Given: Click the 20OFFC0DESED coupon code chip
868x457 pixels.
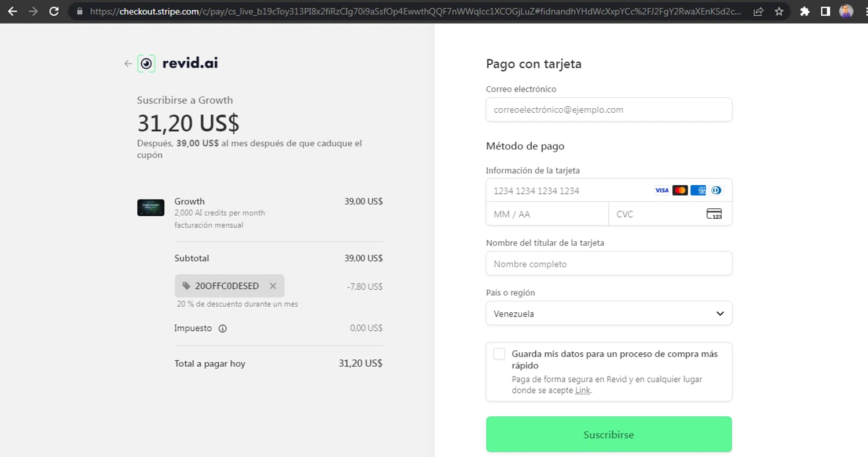Looking at the screenshot, I should click(229, 286).
